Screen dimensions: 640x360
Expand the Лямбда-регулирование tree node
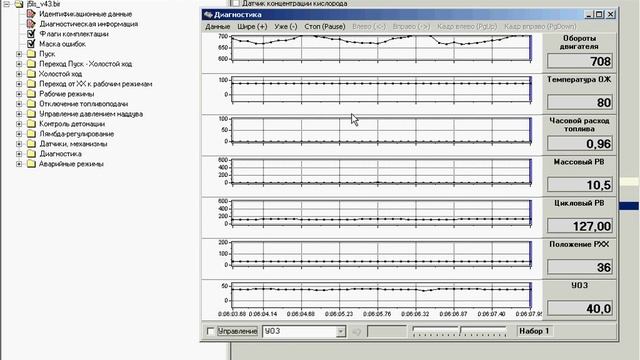(19, 134)
